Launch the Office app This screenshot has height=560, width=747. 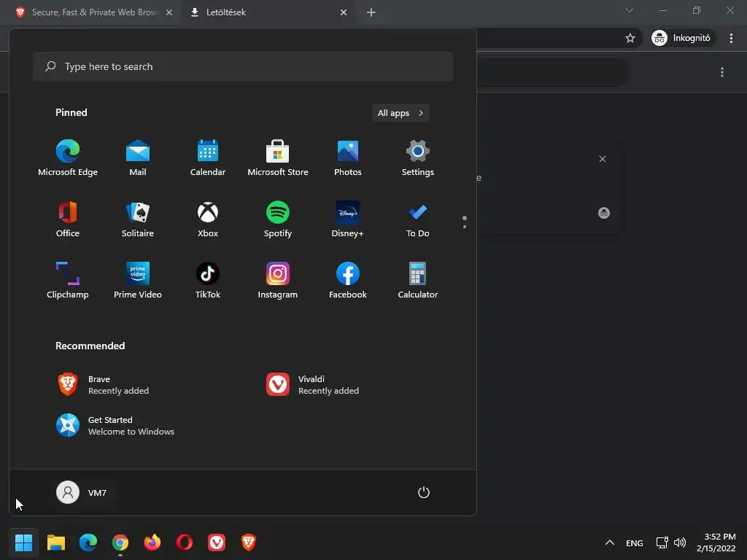68,219
